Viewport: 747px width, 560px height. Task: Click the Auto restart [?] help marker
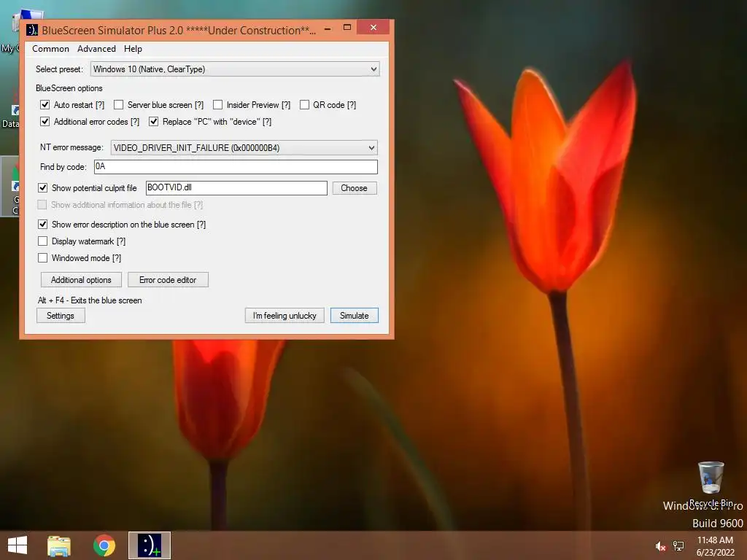[99, 105]
